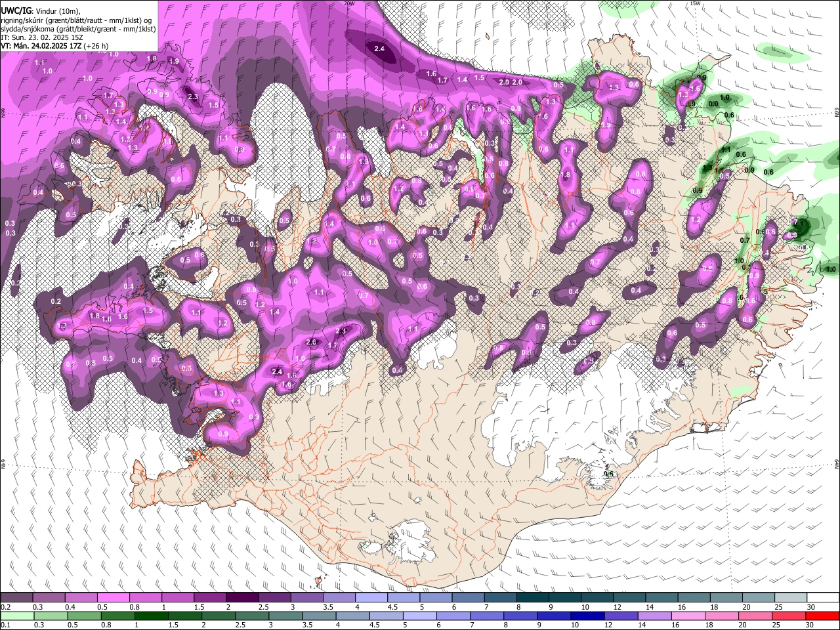
Task: Click the '20W' longitude label at top
Action: (349, 3)
